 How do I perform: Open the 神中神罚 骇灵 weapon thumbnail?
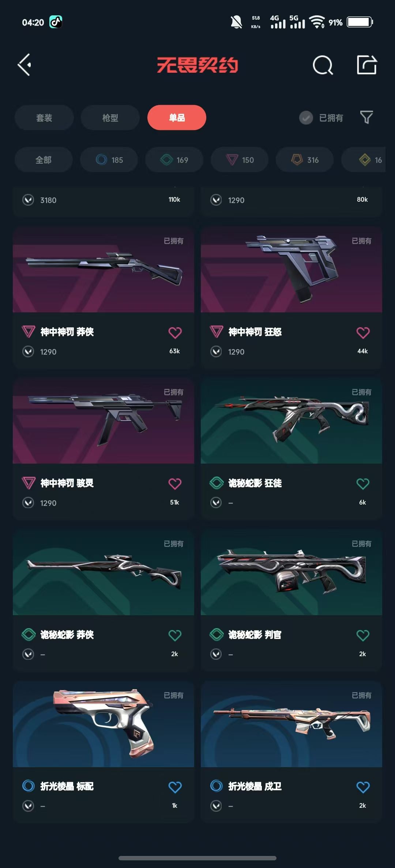(x=104, y=421)
